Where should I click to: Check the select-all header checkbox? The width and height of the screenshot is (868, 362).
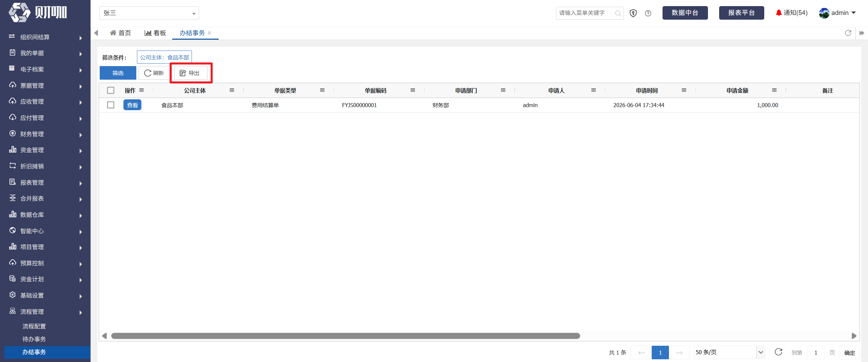pyautogui.click(x=111, y=90)
